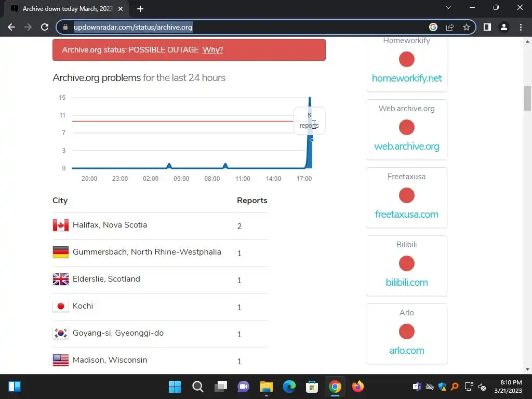This screenshot has width=532, height=399.
Task: Click the address bar URL
Action: (133, 27)
